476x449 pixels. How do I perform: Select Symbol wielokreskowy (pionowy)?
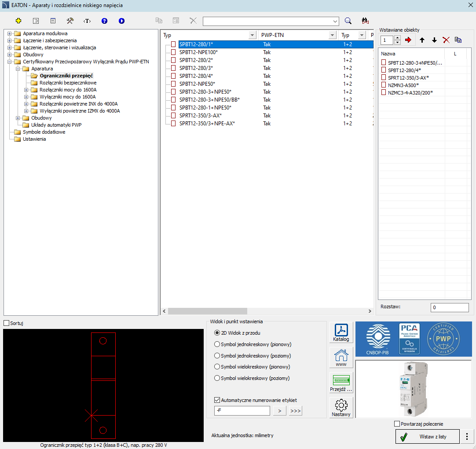click(x=217, y=367)
